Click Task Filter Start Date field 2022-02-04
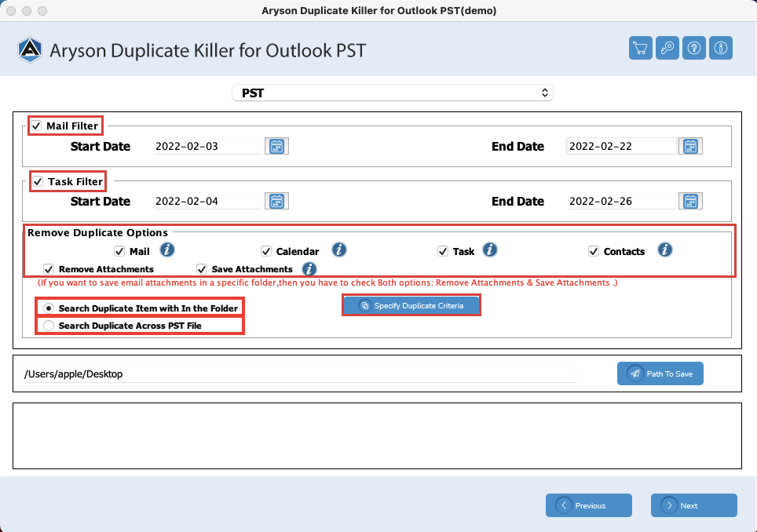Viewport: 757px width, 532px height. (x=207, y=201)
